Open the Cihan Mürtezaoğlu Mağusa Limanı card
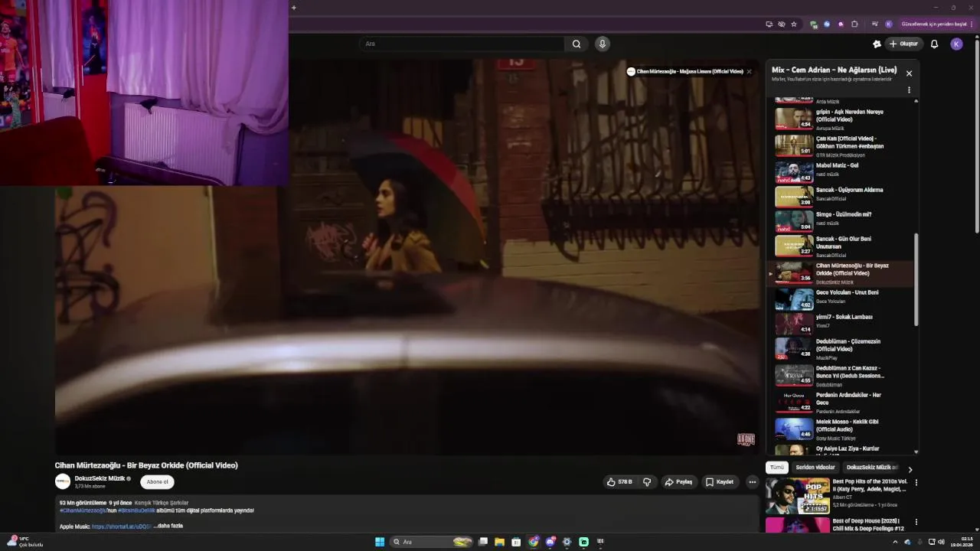The width and height of the screenshot is (980, 551). coord(685,71)
